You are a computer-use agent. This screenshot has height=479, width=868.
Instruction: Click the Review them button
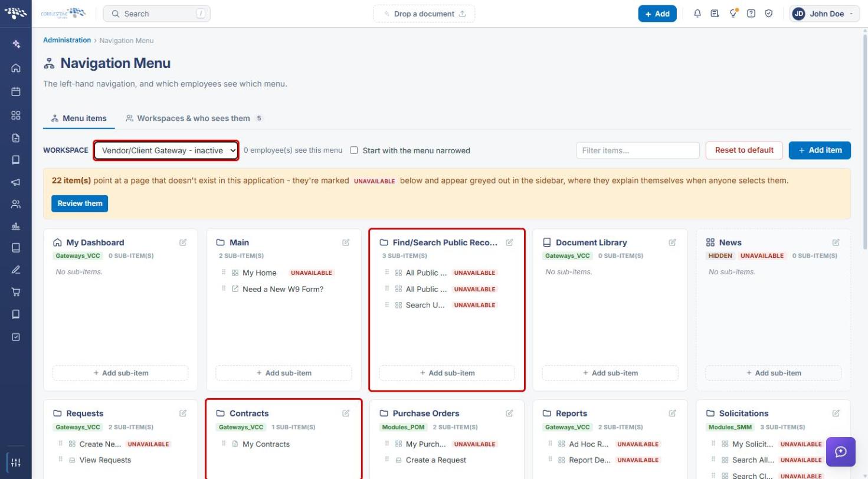pyautogui.click(x=80, y=204)
